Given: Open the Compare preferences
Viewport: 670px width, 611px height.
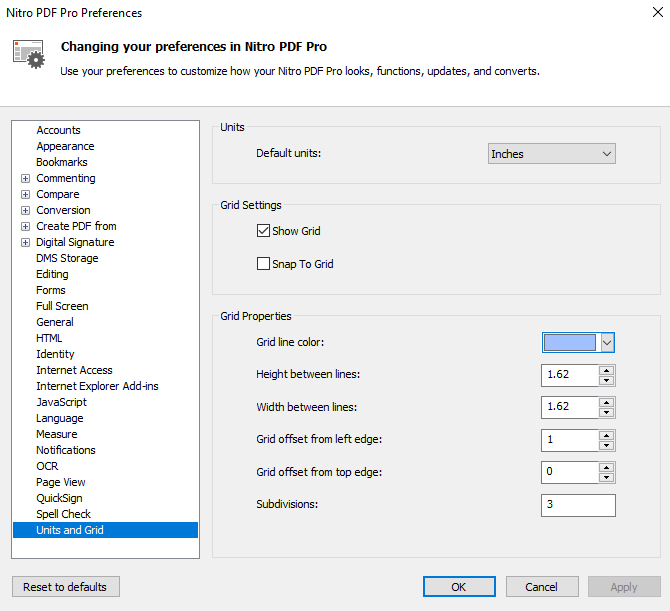Looking at the screenshot, I should coord(58,194).
